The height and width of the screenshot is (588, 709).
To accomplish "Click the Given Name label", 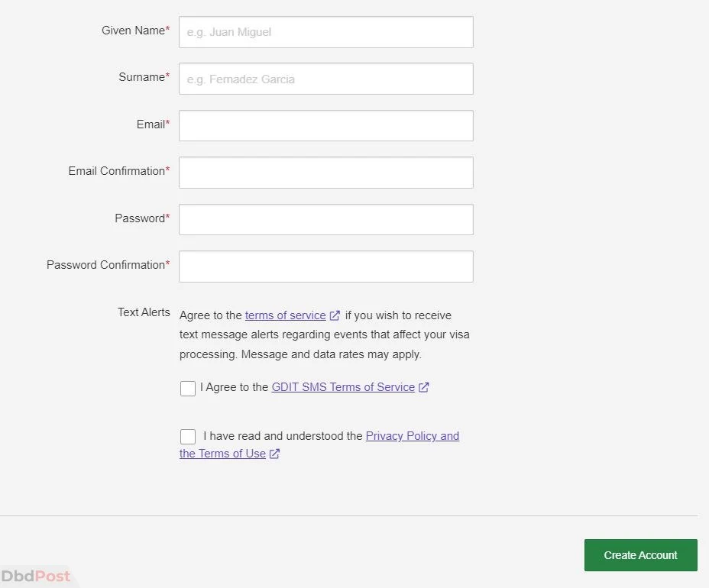I will pos(135,31).
